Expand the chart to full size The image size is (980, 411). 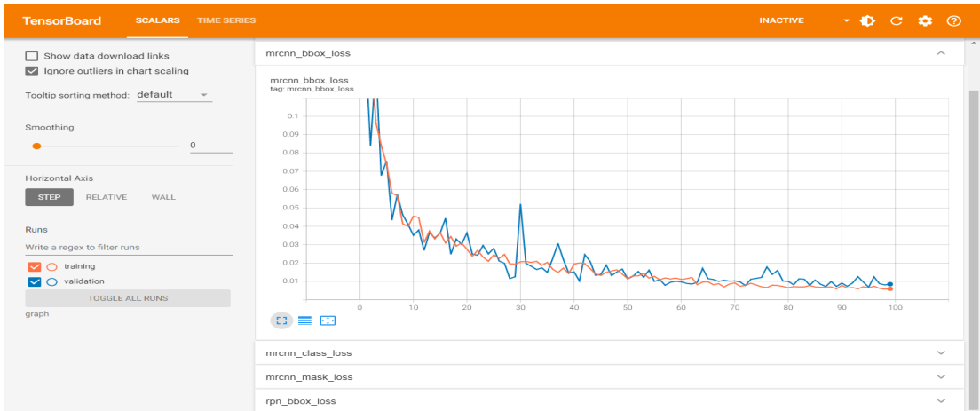(x=281, y=320)
